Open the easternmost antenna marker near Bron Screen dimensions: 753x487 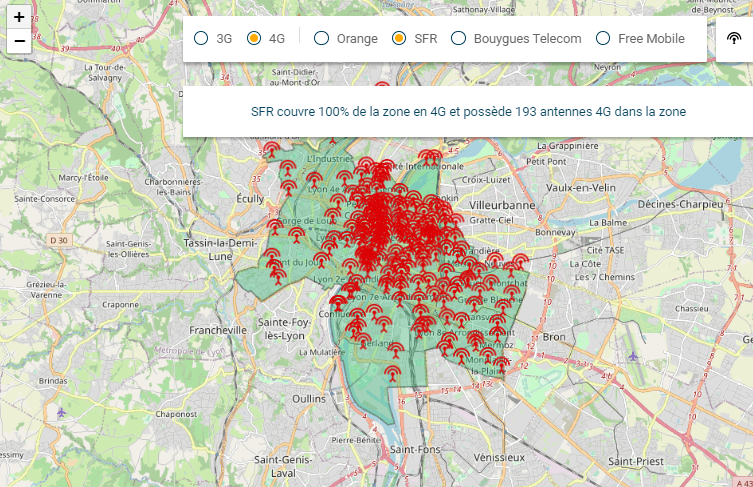(x=519, y=262)
